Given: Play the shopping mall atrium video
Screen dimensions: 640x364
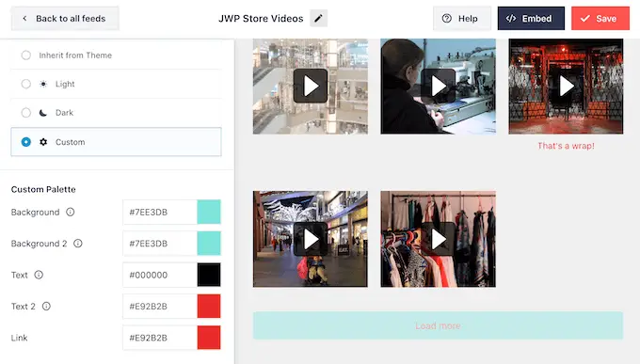Looking at the screenshot, I should point(311,86).
